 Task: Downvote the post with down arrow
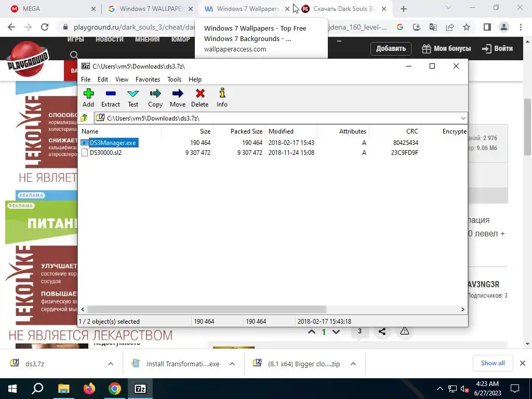336,332
